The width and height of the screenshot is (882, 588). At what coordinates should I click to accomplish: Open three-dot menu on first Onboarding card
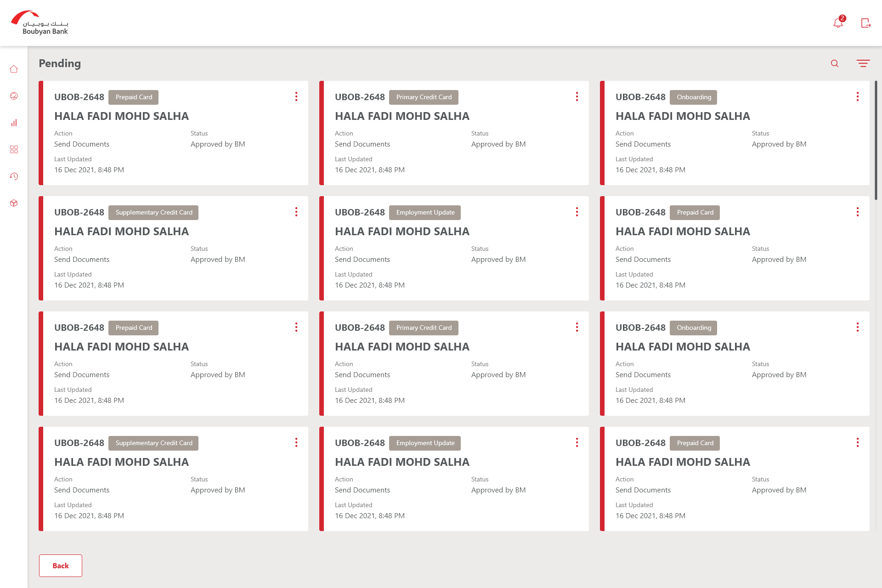857,96
